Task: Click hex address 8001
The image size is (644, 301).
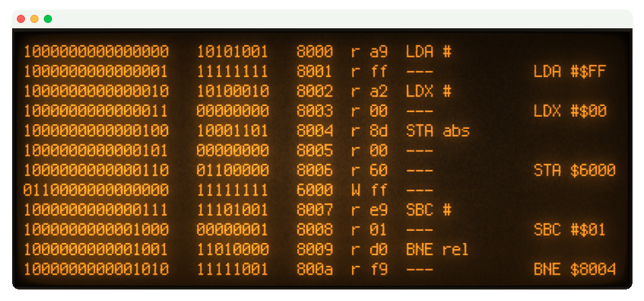Action: point(315,72)
